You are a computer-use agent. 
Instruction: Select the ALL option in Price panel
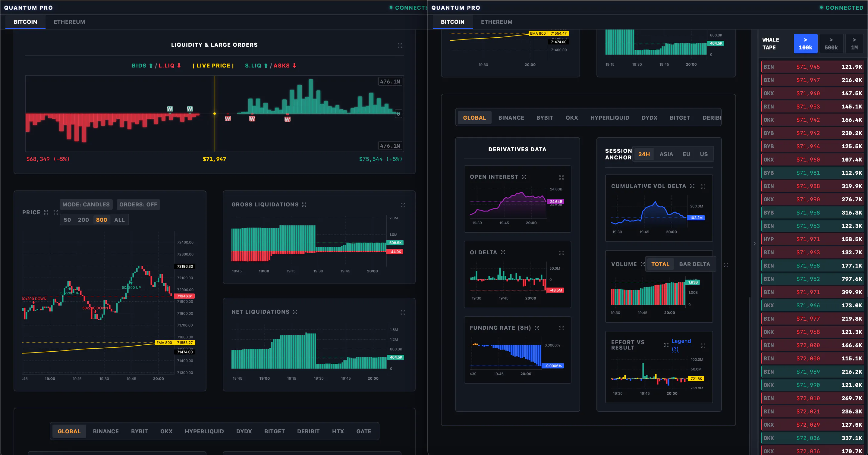119,220
